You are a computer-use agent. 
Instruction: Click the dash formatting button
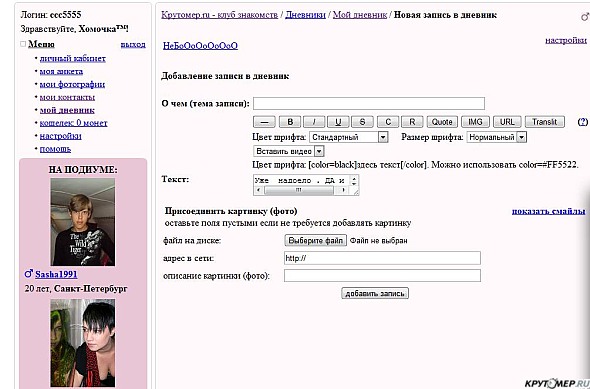click(x=264, y=122)
